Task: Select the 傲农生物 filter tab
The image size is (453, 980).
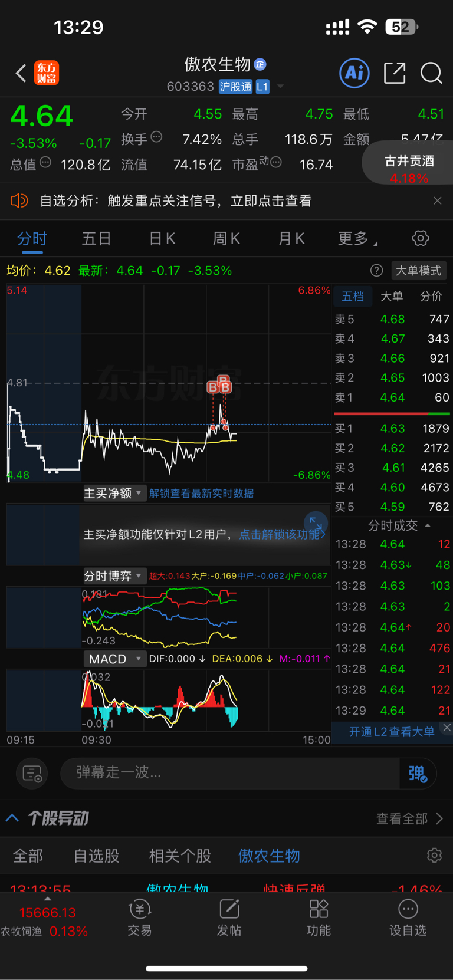Action: tap(269, 856)
